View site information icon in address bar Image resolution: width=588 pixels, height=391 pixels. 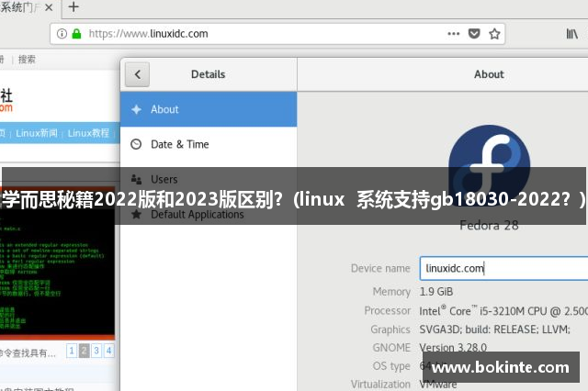tap(62, 34)
